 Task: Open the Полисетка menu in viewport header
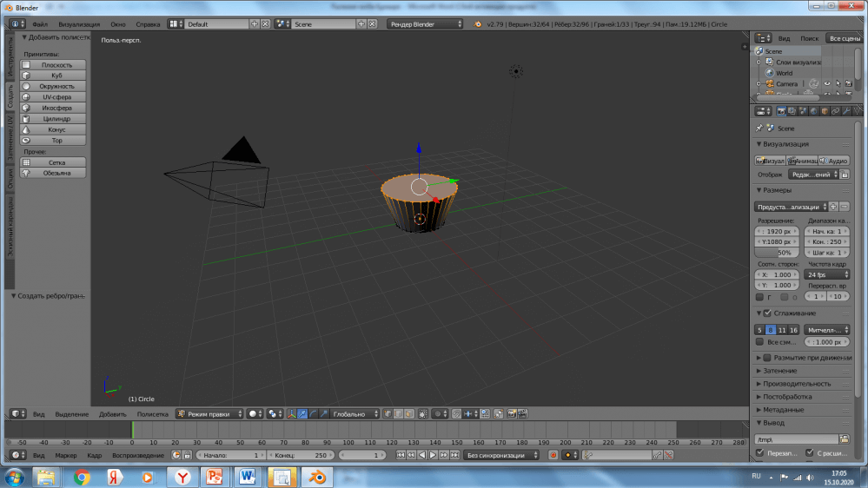point(152,414)
